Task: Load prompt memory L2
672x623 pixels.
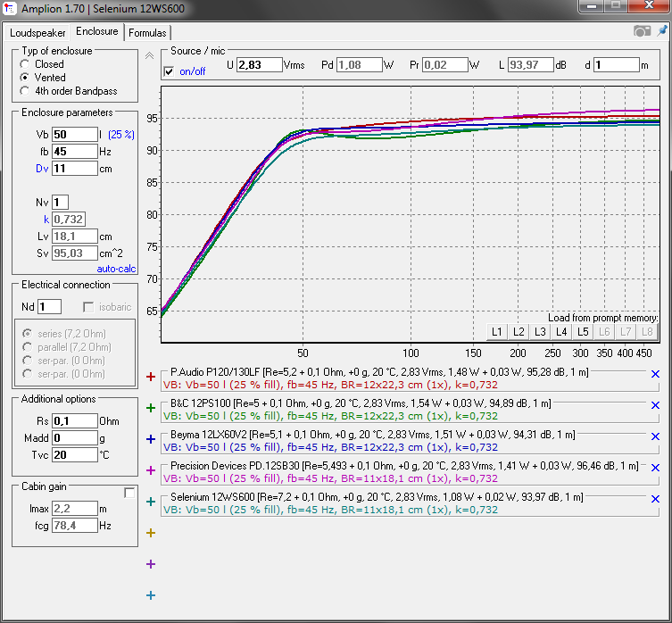Action: click(519, 332)
